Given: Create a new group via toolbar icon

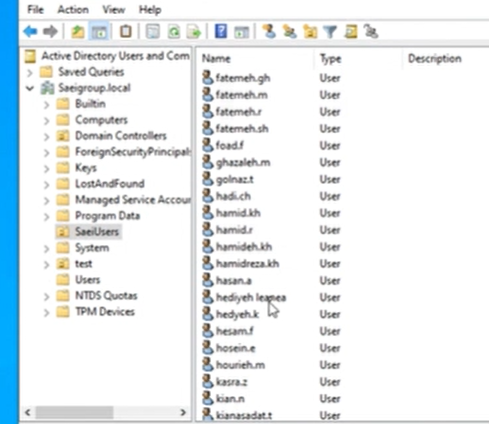Looking at the screenshot, I should pyautogui.click(x=289, y=32).
